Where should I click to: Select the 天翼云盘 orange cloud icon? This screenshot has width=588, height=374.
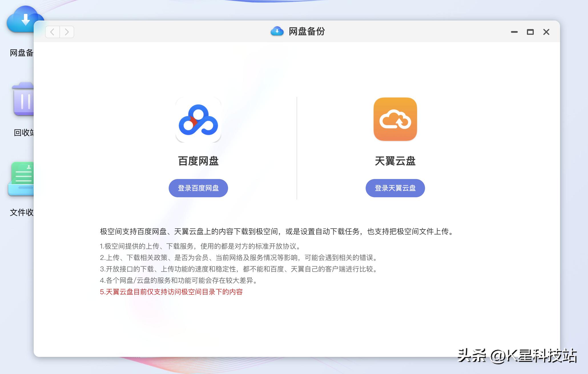click(395, 119)
